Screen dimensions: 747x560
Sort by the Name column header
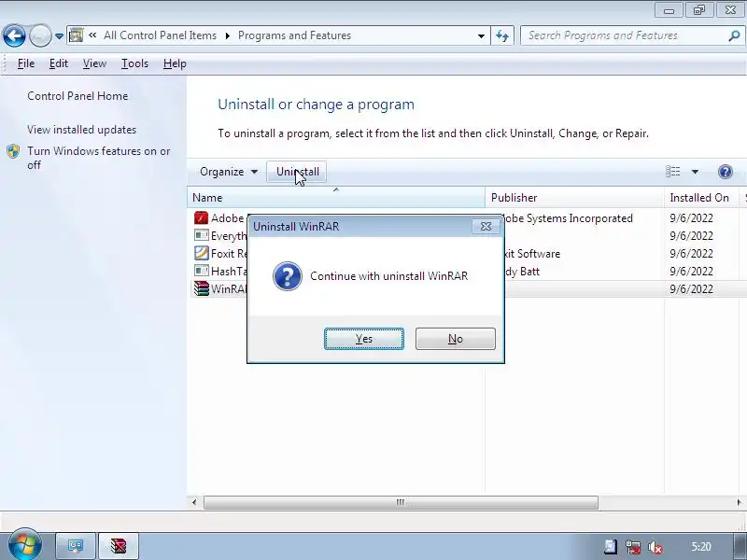336,198
